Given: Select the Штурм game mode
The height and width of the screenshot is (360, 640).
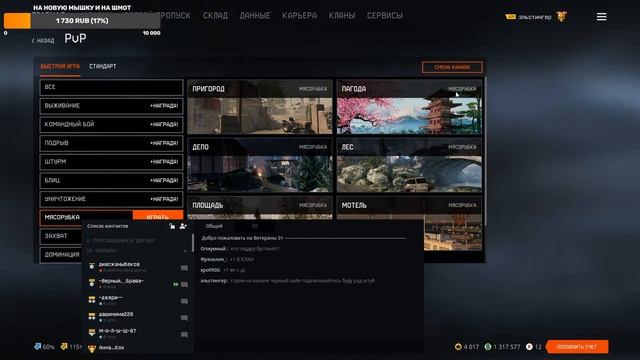Looking at the screenshot, I should coord(111,162).
